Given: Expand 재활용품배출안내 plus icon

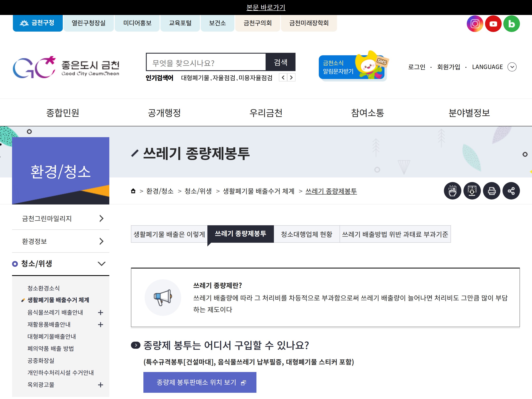Looking at the screenshot, I should (101, 324).
